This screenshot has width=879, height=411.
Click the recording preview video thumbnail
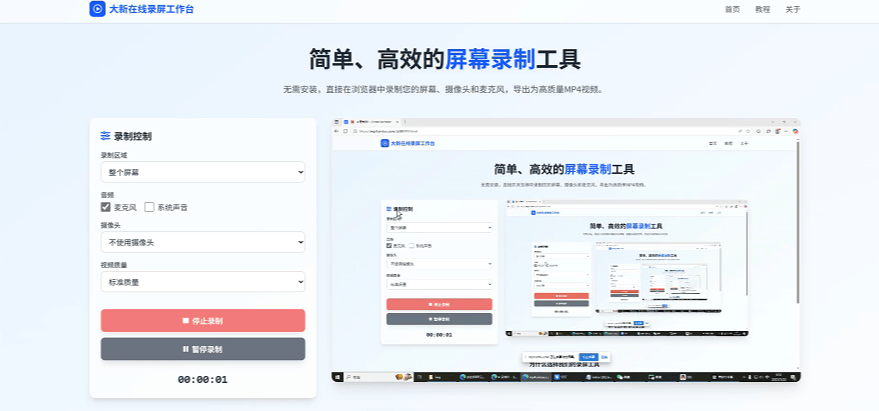[566, 250]
